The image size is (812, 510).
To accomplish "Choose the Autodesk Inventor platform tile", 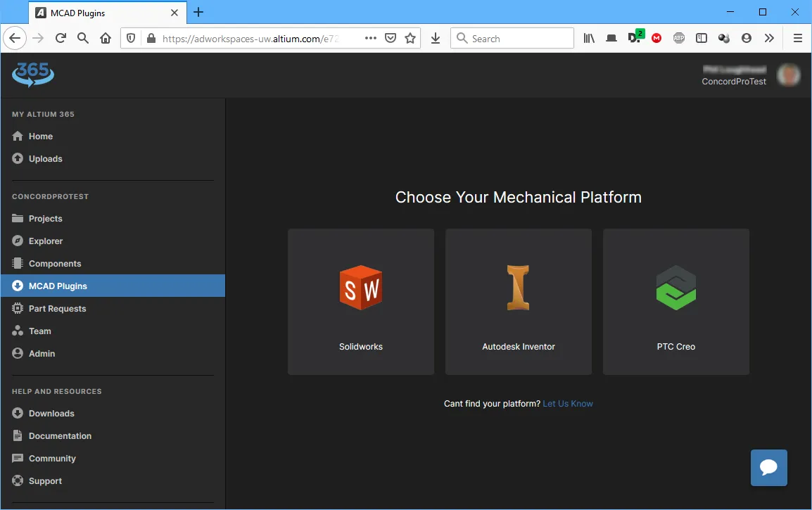I will [x=519, y=302].
